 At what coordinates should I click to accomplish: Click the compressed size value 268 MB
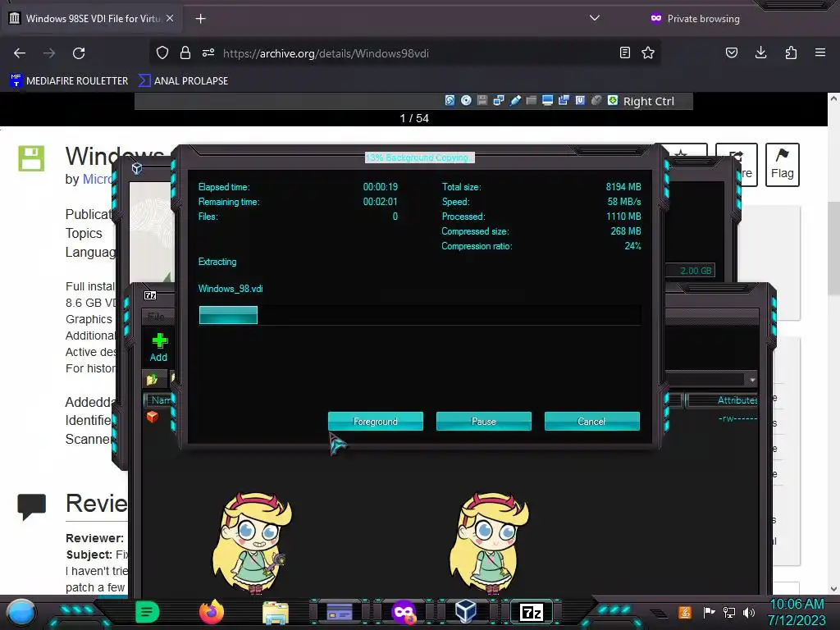(626, 231)
